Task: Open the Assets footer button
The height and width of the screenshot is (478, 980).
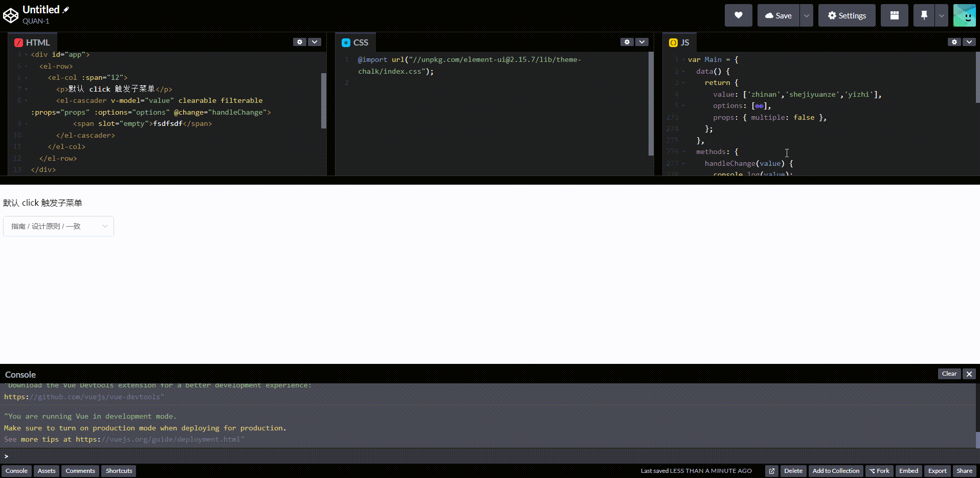Action: click(47, 471)
